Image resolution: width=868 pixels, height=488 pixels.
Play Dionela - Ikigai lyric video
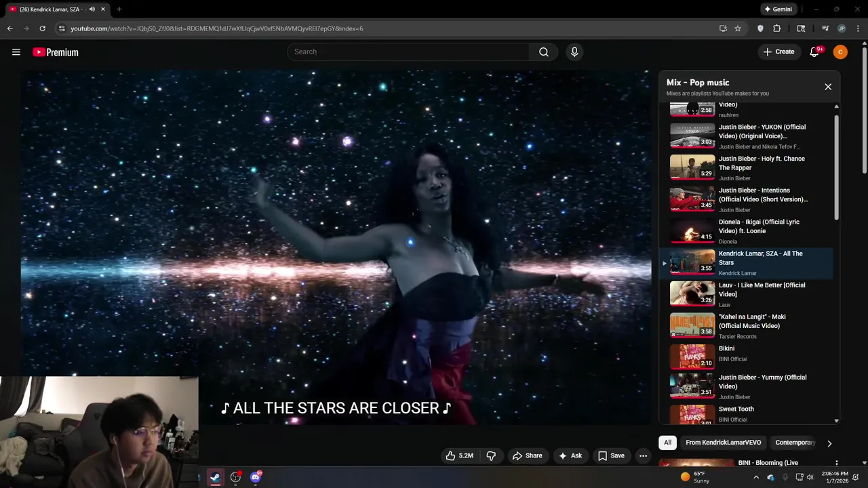pyautogui.click(x=747, y=231)
